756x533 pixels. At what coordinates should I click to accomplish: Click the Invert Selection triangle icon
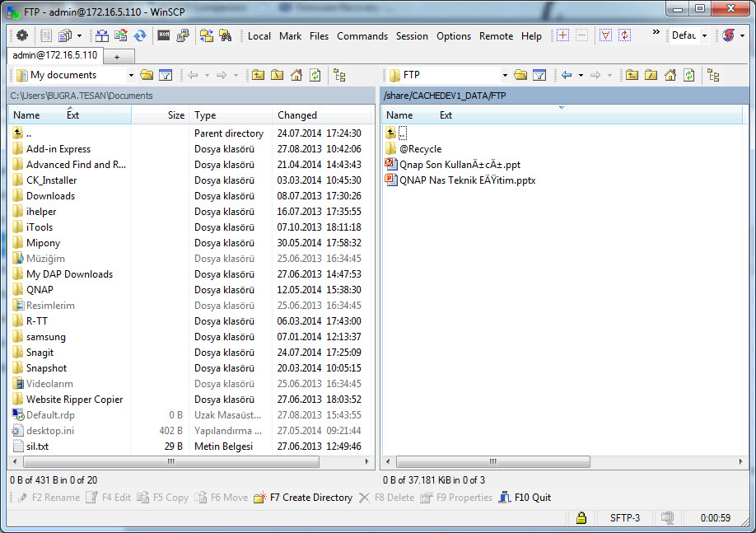(605, 35)
